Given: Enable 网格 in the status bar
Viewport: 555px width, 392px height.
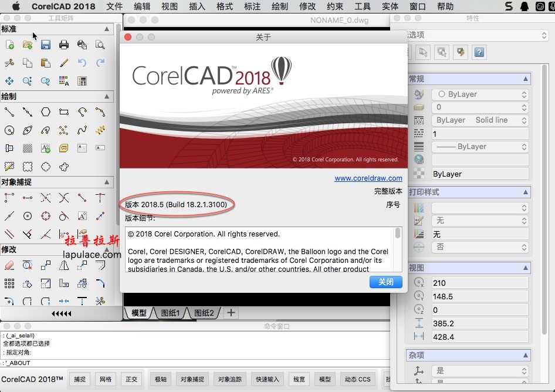Looking at the screenshot, I should tap(106, 379).
